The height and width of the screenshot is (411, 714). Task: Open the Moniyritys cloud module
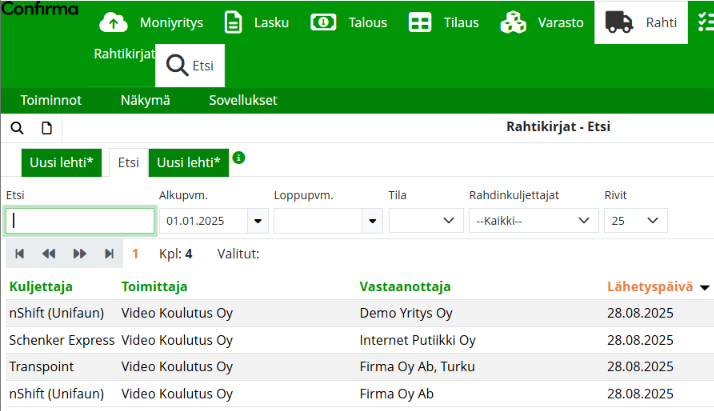[147, 22]
